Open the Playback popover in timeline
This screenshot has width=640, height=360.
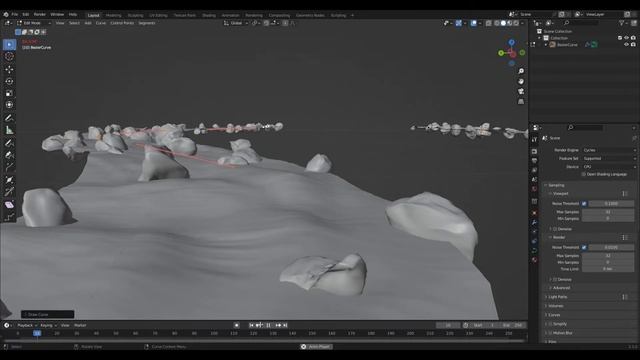pos(27,325)
